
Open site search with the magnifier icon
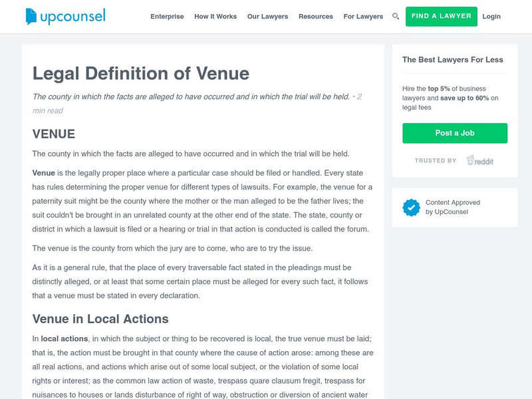396,17
